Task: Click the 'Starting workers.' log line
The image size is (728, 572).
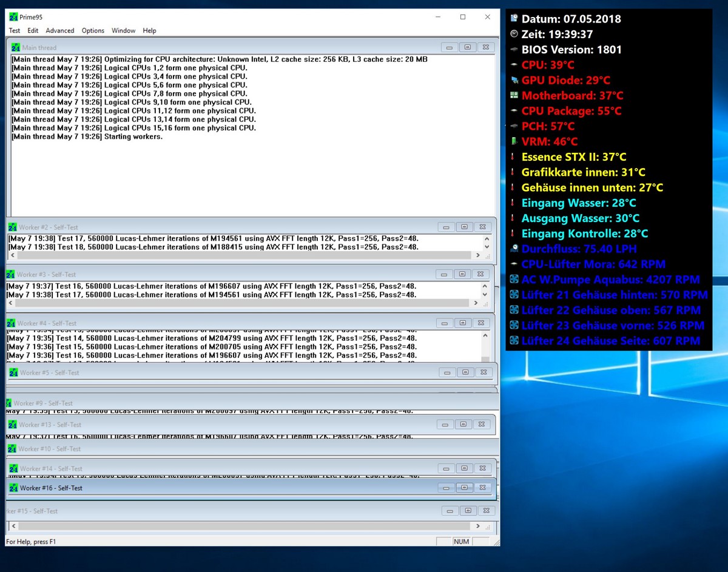Action: coord(87,137)
